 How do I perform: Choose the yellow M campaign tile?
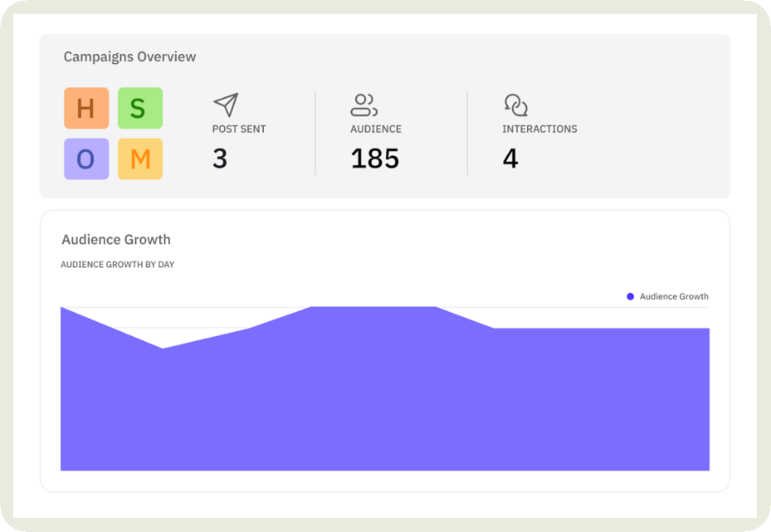(x=139, y=159)
